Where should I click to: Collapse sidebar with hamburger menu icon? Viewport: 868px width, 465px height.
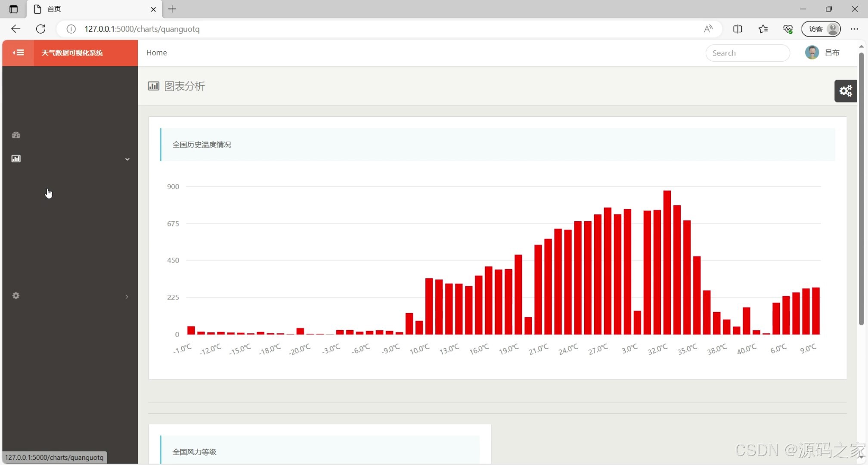(18, 53)
